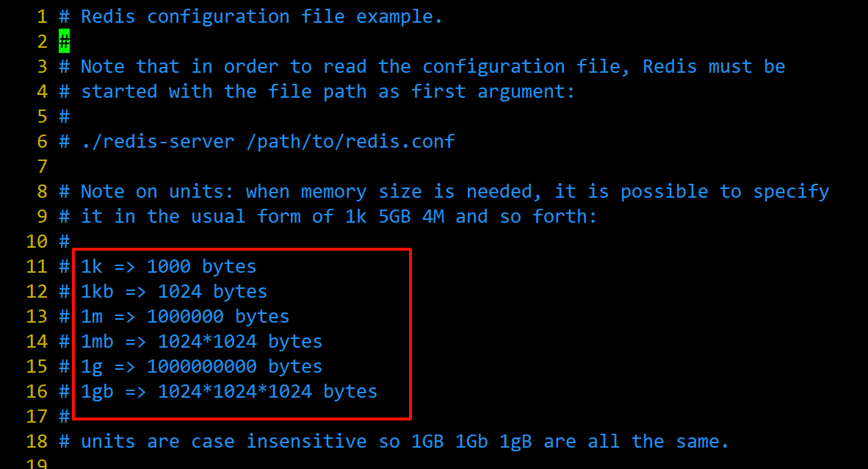Viewport: 868px width, 469px height.
Task: Click the "Redis configuration file example." comment
Action: (x=261, y=17)
